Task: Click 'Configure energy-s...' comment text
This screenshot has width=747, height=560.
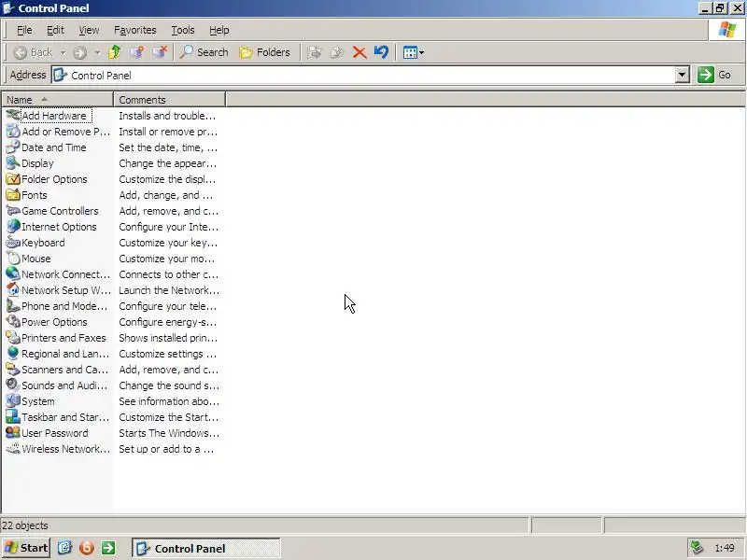Action: coord(168,322)
